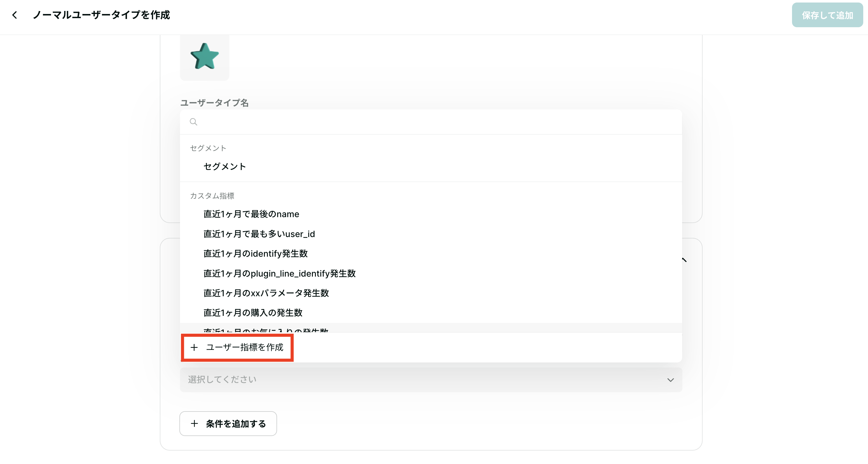Viewport: 868px width, 464px height.
Task: Focus the search field in the dropdown list
Action: point(431,122)
